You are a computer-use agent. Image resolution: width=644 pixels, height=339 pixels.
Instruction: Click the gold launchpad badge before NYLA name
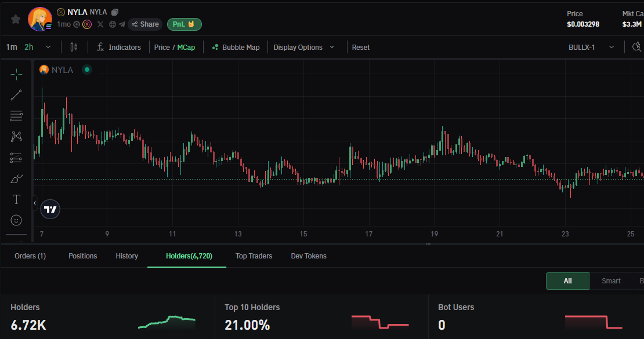click(x=61, y=12)
